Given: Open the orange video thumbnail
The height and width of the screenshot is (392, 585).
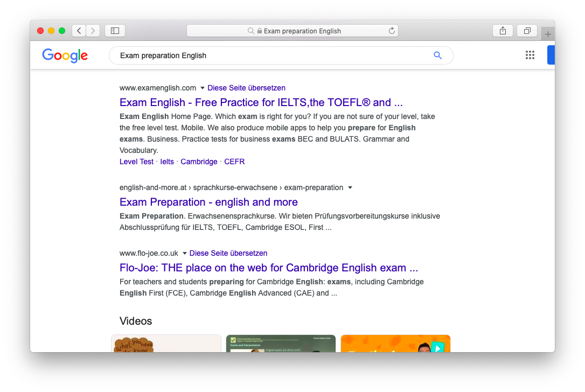Looking at the screenshot, I should point(395,344).
